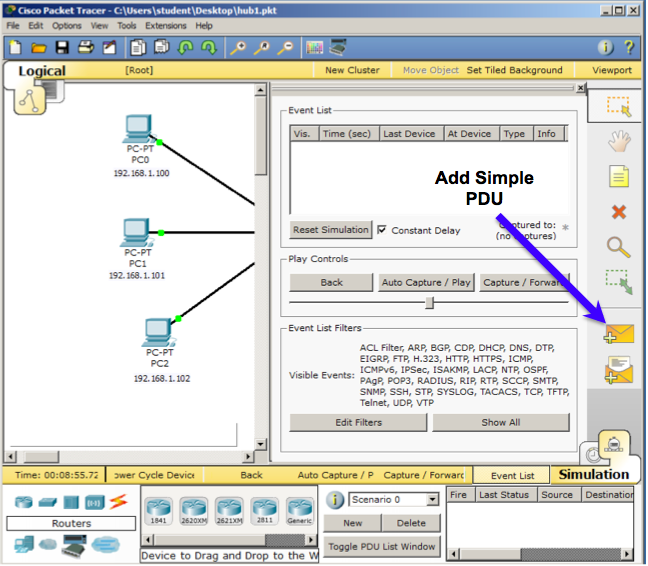Open the drawing palette icon
This screenshot has width=648, height=566.
pyautogui.click(x=314, y=48)
